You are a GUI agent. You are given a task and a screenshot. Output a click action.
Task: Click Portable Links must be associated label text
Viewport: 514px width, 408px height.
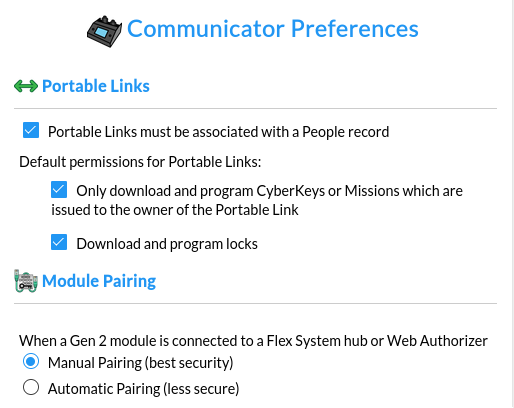tap(218, 132)
